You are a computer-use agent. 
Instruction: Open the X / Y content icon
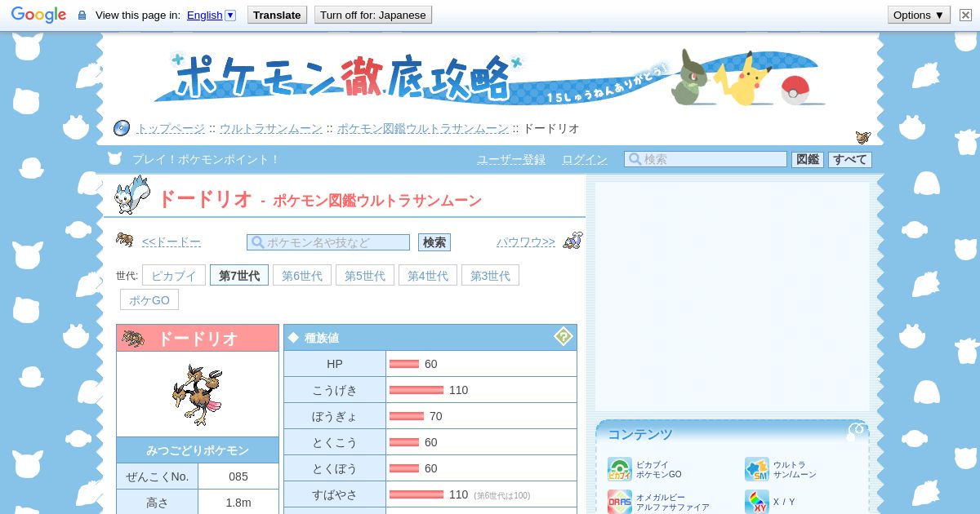[x=757, y=502]
